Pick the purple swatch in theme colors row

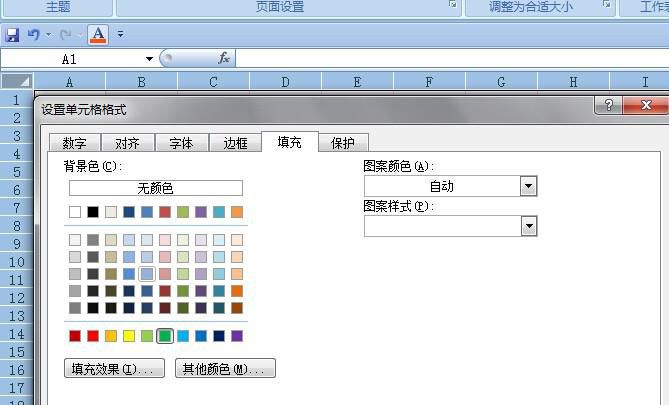click(x=201, y=212)
